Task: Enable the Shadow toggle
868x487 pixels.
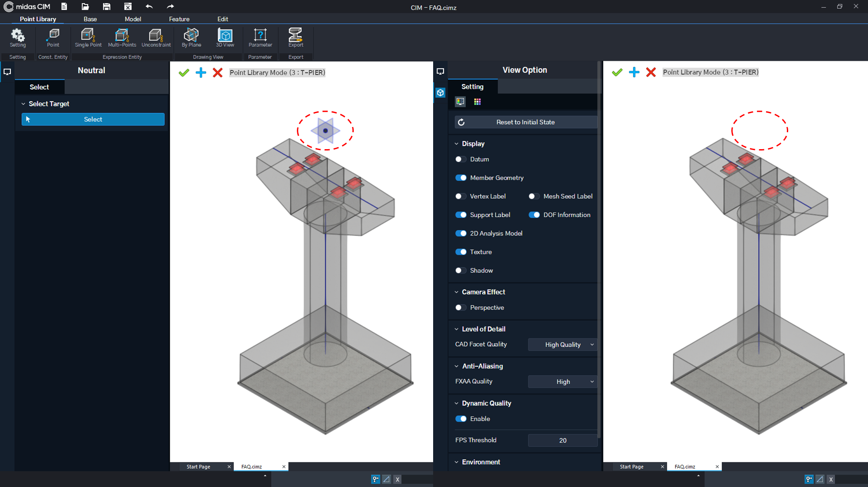Action: (x=460, y=271)
